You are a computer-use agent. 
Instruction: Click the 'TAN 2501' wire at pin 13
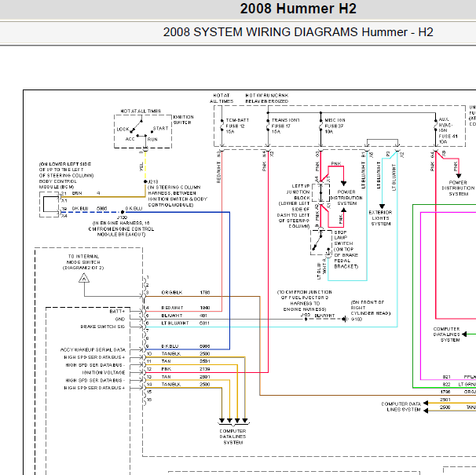pyautogui.click(x=185, y=377)
